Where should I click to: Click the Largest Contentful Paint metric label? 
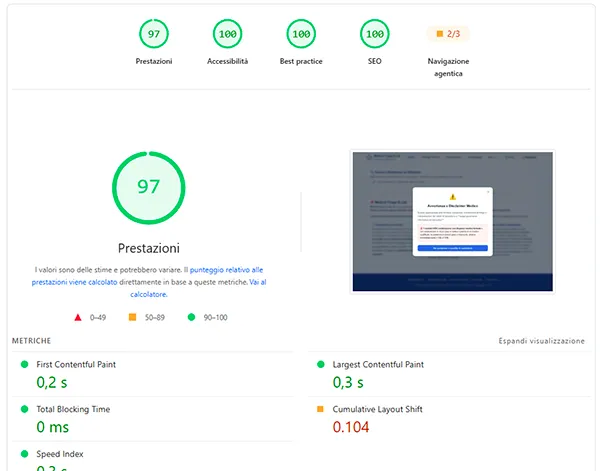[378, 364]
